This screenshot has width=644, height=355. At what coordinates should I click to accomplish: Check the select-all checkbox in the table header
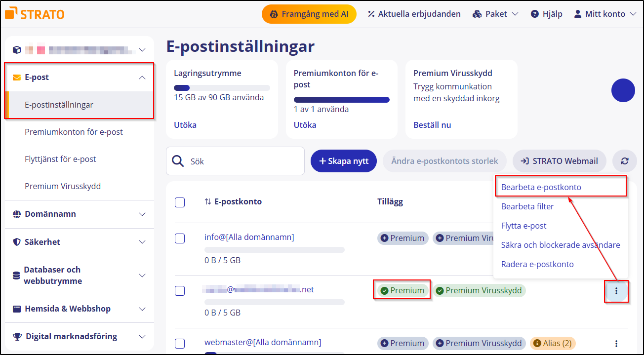[180, 202]
